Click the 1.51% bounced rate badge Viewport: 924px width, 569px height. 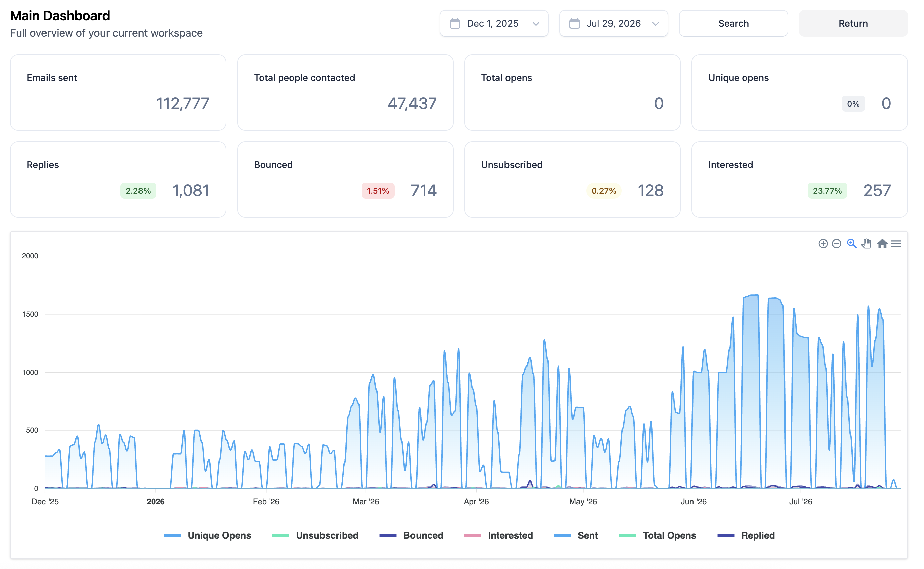[378, 191]
